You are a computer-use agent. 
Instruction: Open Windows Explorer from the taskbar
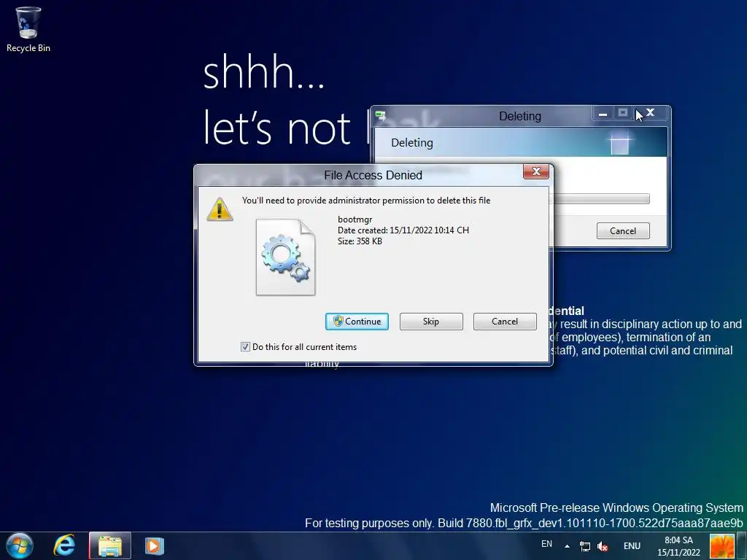(x=110, y=546)
